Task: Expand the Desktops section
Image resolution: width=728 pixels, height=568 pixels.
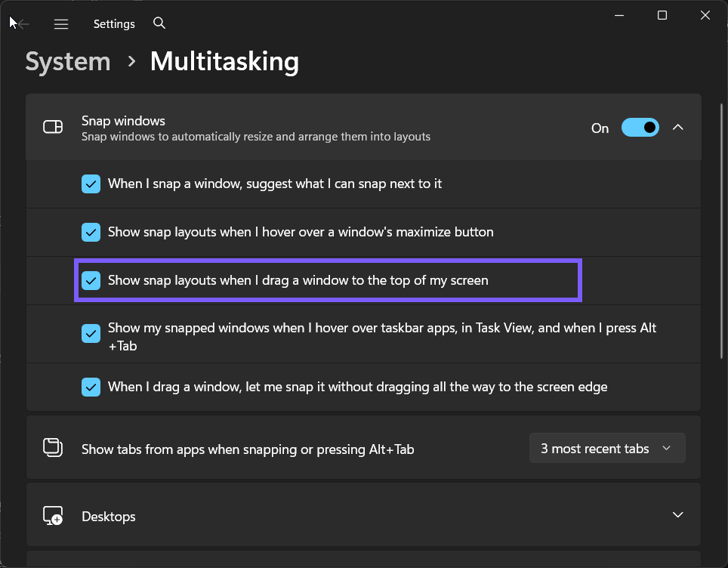Action: [678, 514]
